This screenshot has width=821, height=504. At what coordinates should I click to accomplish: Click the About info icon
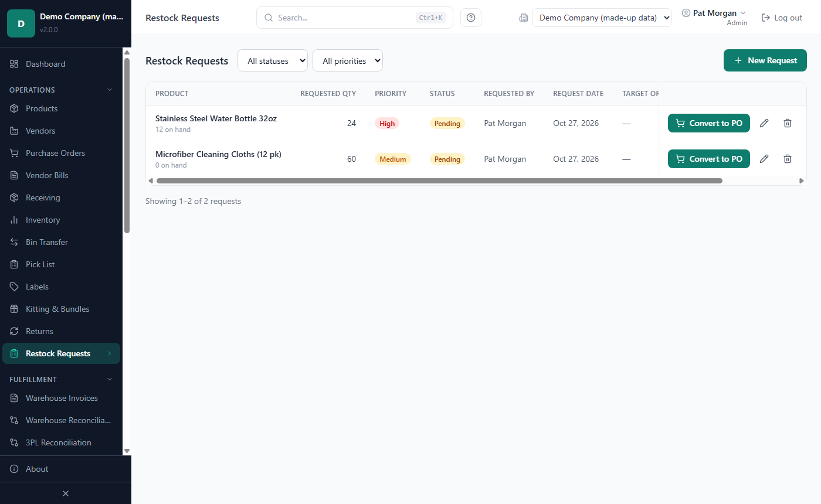coord(14,469)
